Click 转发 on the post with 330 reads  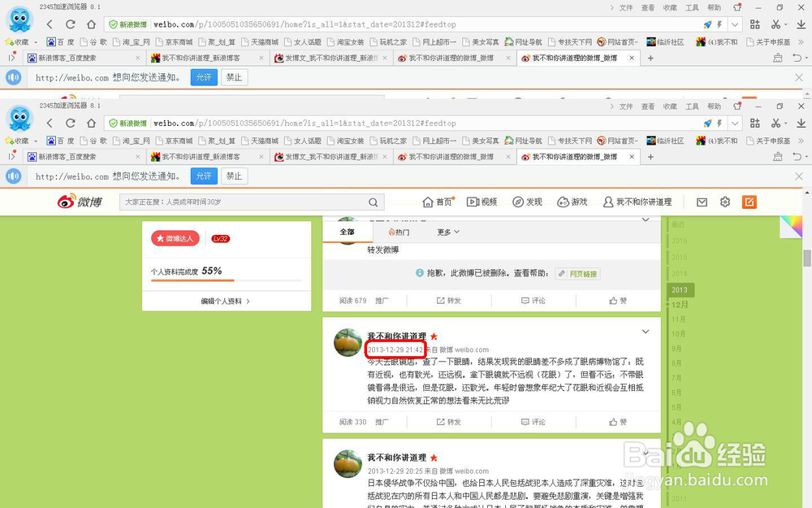(x=448, y=422)
